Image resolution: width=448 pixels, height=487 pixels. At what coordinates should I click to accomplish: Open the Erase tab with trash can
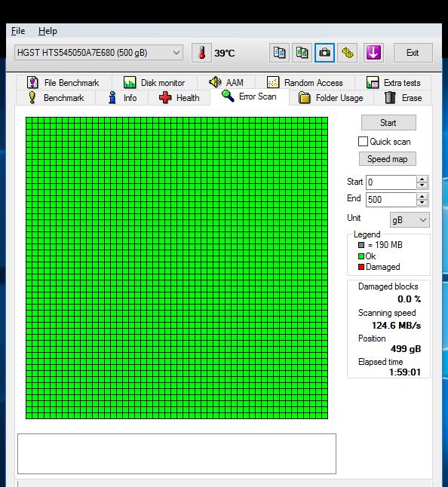pos(403,98)
